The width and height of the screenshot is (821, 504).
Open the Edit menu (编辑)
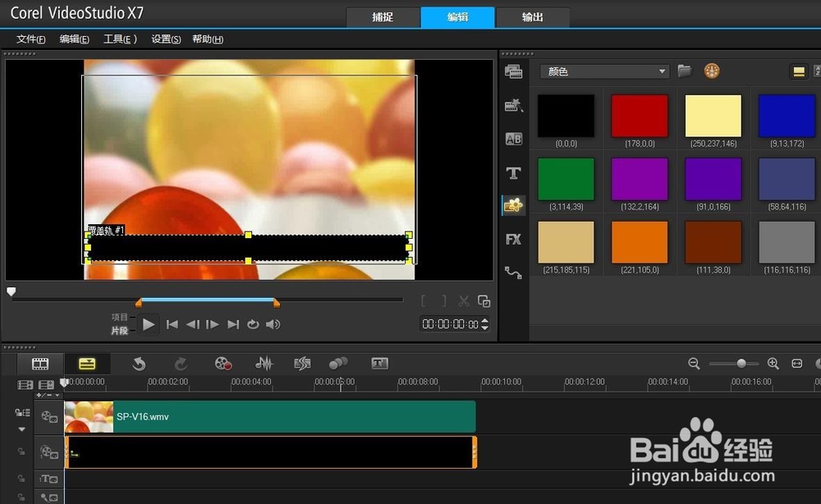pyautogui.click(x=75, y=39)
